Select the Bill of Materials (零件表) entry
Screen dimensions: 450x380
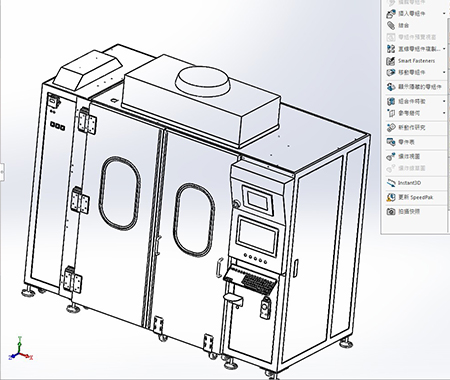(407, 142)
